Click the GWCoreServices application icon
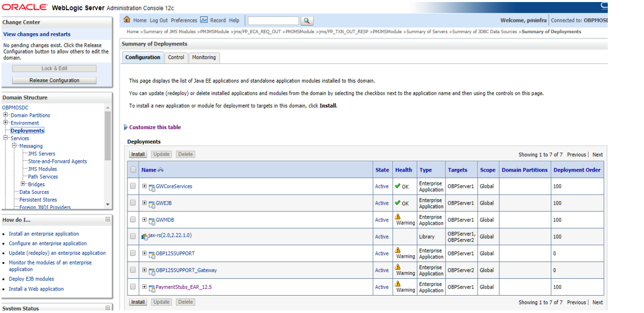This screenshot has height=313, width=644. pos(152,187)
